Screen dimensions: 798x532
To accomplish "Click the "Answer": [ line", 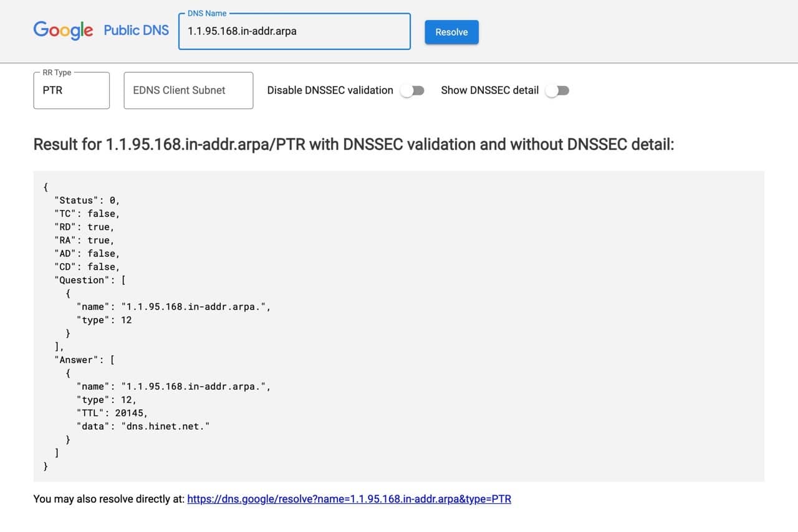I will coord(84,359).
